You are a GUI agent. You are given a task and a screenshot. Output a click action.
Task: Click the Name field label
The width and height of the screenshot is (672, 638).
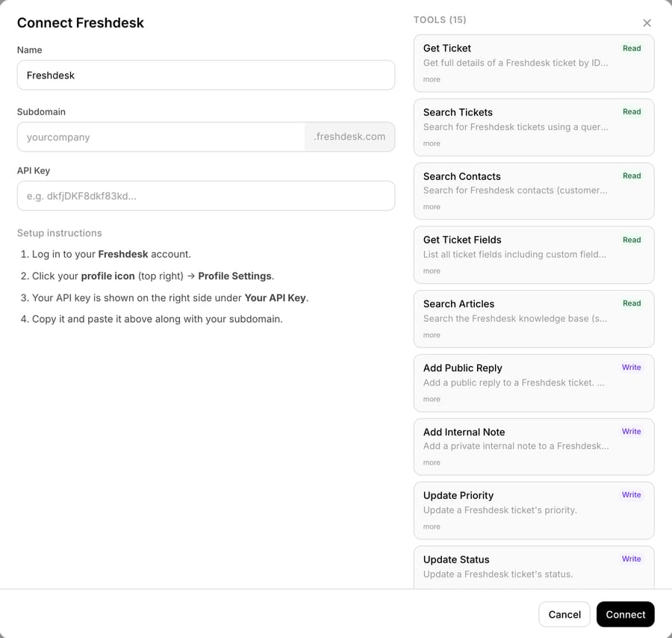[30, 50]
